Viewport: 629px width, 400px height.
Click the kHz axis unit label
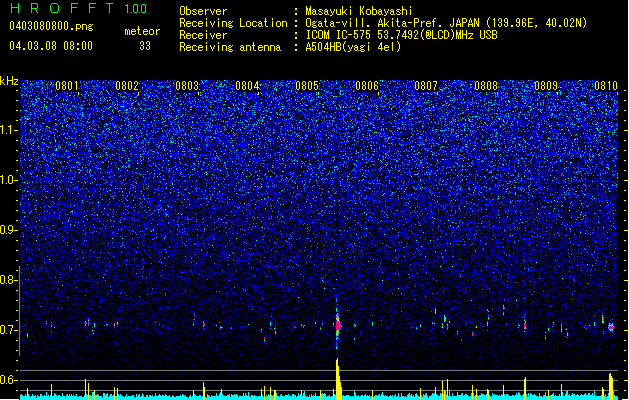coord(9,81)
